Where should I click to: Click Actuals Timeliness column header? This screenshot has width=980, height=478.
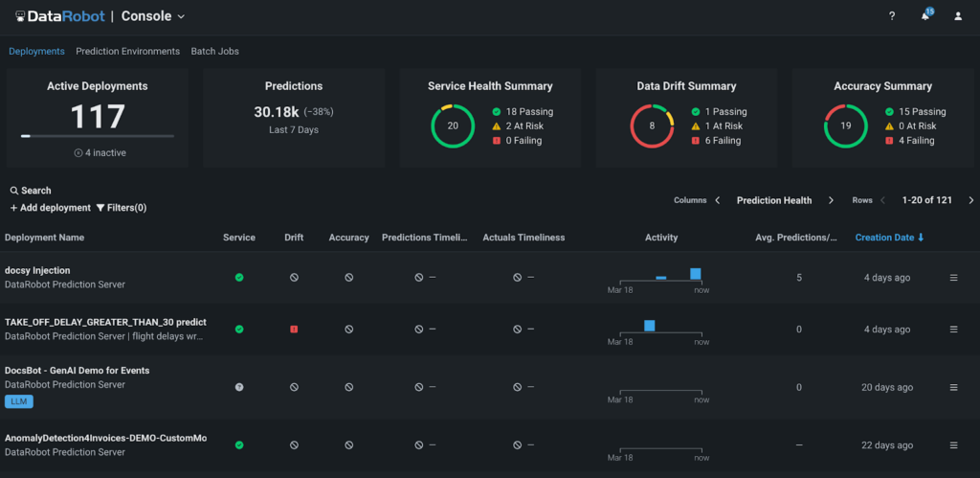point(523,238)
